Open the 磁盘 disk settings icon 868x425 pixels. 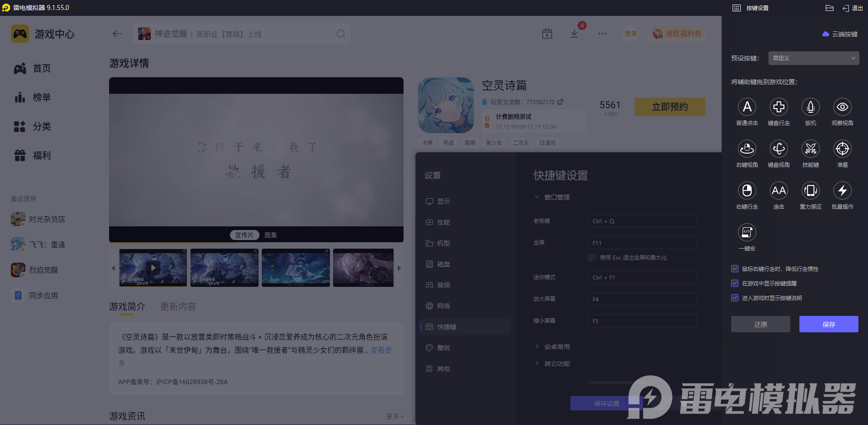click(443, 264)
